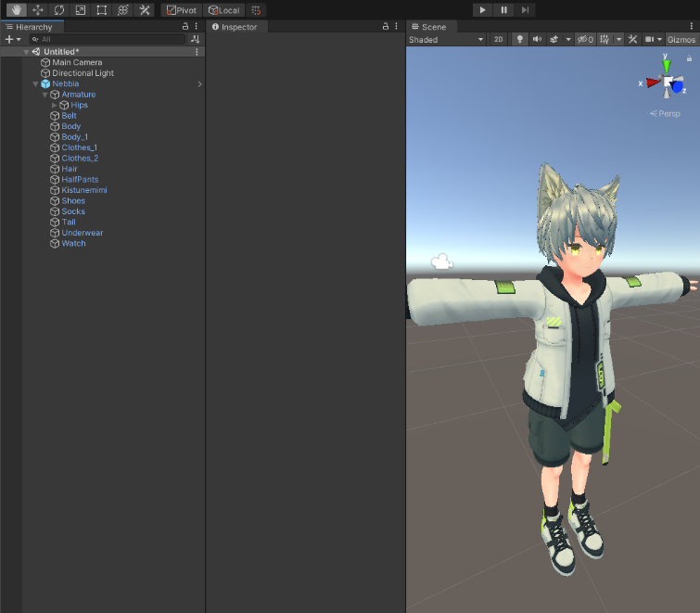Open the Shaded draw mode dropdown
The width and height of the screenshot is (700, 613).
click(x=447, y=40)
